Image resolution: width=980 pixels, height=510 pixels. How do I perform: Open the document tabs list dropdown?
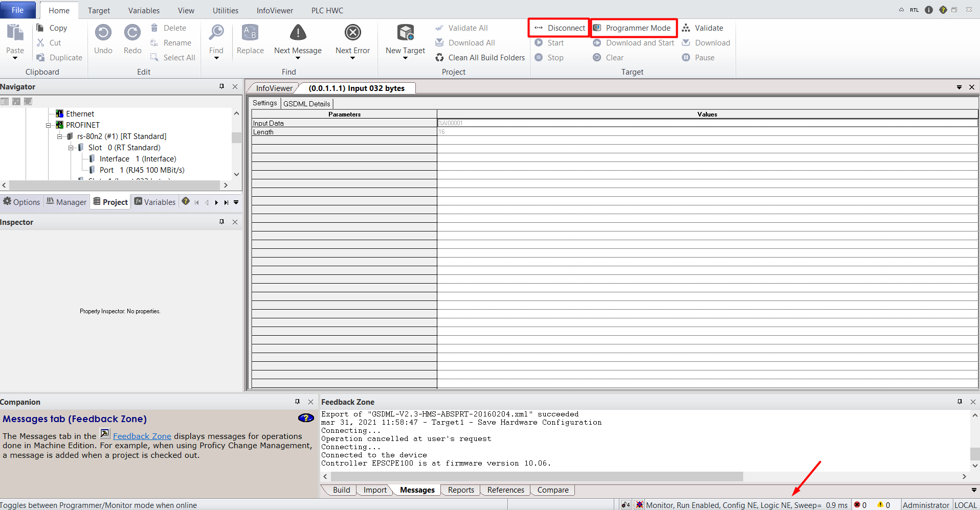(x=959, y=87)
